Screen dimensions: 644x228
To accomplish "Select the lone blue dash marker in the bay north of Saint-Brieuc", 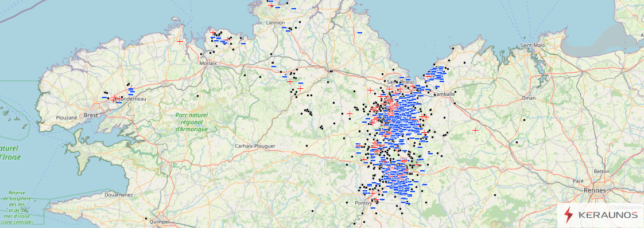I will coord(360,33).
